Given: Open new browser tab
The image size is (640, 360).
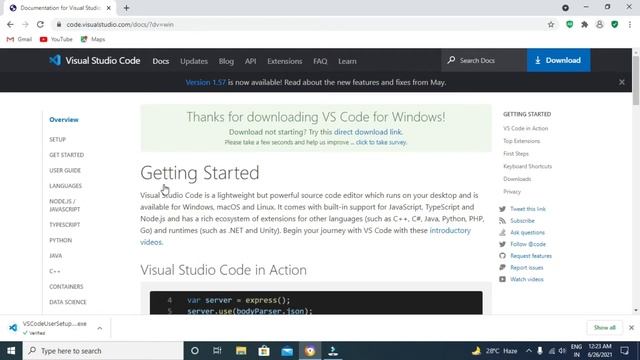Looking at the screenshot, I should click(x=126, y=8).
